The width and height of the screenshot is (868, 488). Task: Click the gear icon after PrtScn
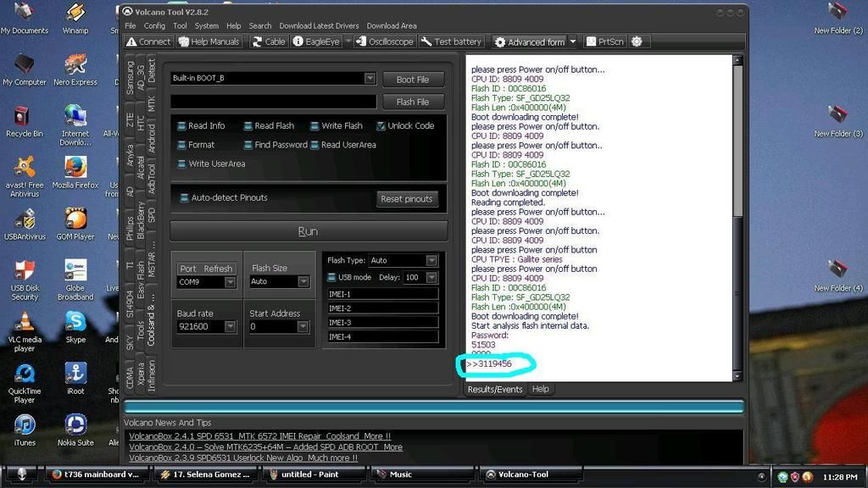point(637,42)
